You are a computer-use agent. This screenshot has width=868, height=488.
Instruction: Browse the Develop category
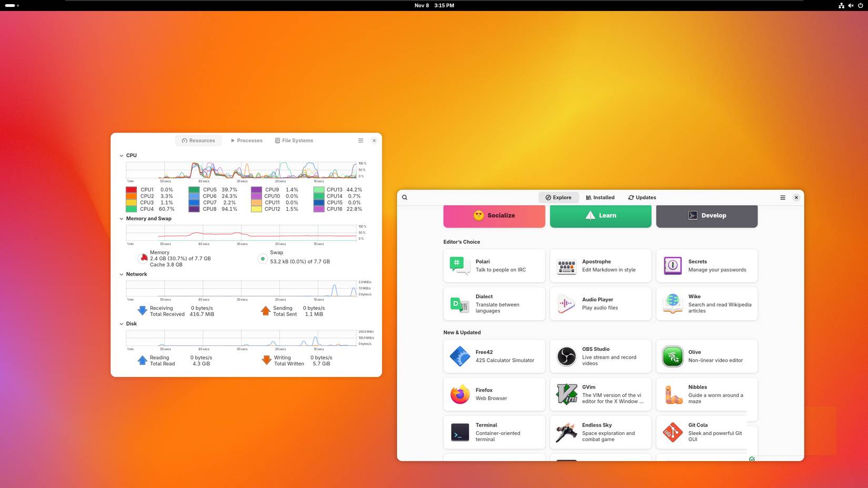(706, 216)
